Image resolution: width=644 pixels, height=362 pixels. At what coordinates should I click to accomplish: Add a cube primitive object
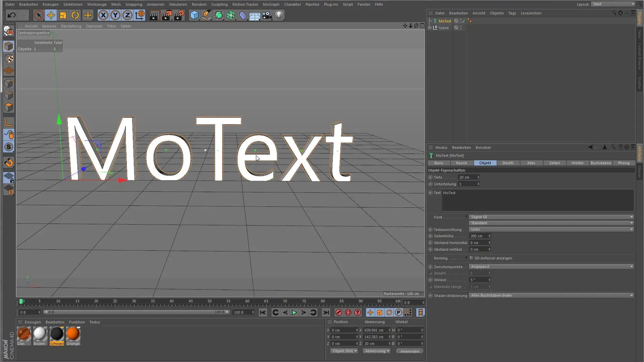pos(194,15)
